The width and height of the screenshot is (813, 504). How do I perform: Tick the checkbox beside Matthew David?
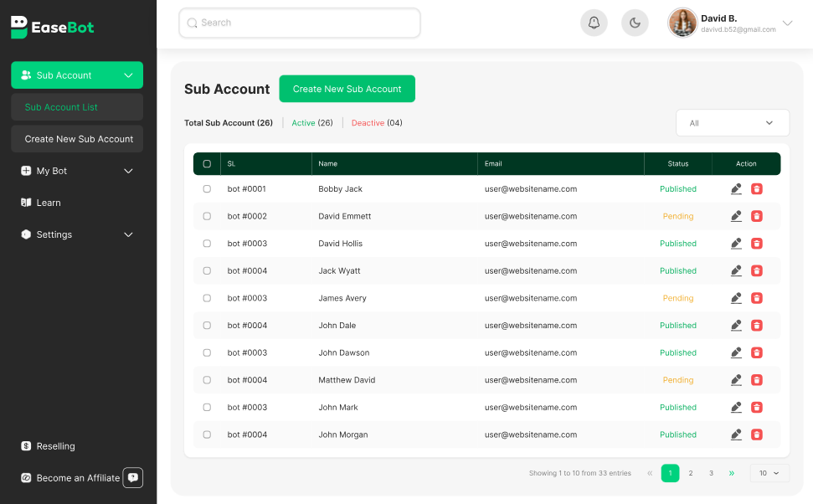coord(207,379)
